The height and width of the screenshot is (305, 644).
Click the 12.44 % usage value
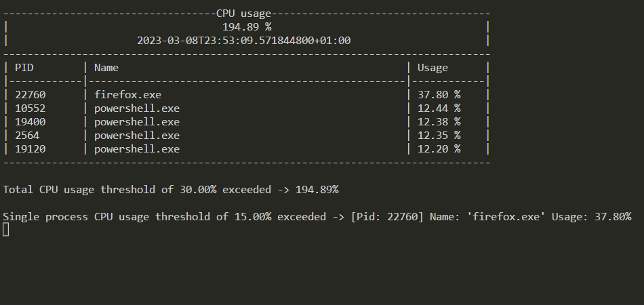(x=439, y=108)
